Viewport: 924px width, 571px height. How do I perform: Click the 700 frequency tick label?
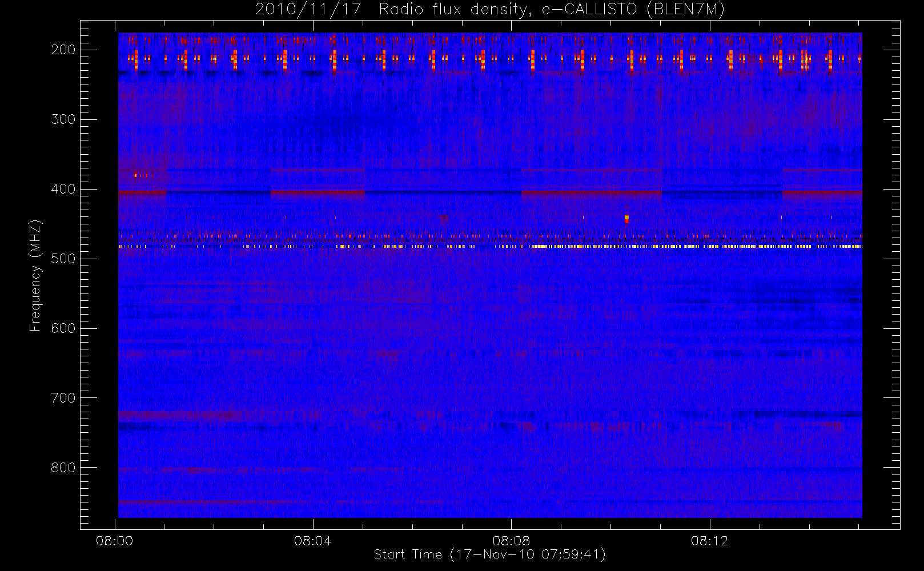tap(63, 398)
